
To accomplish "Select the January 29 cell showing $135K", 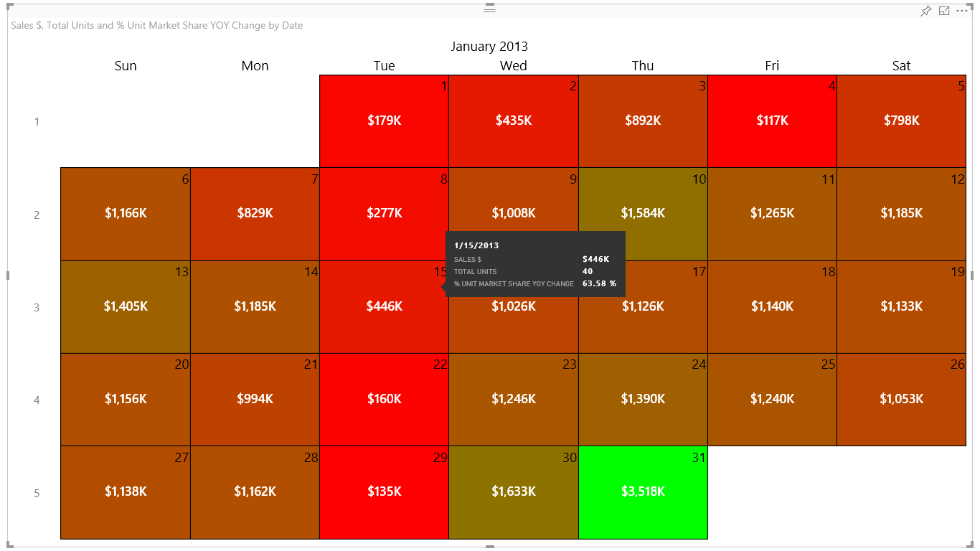I will click(384, 492).
